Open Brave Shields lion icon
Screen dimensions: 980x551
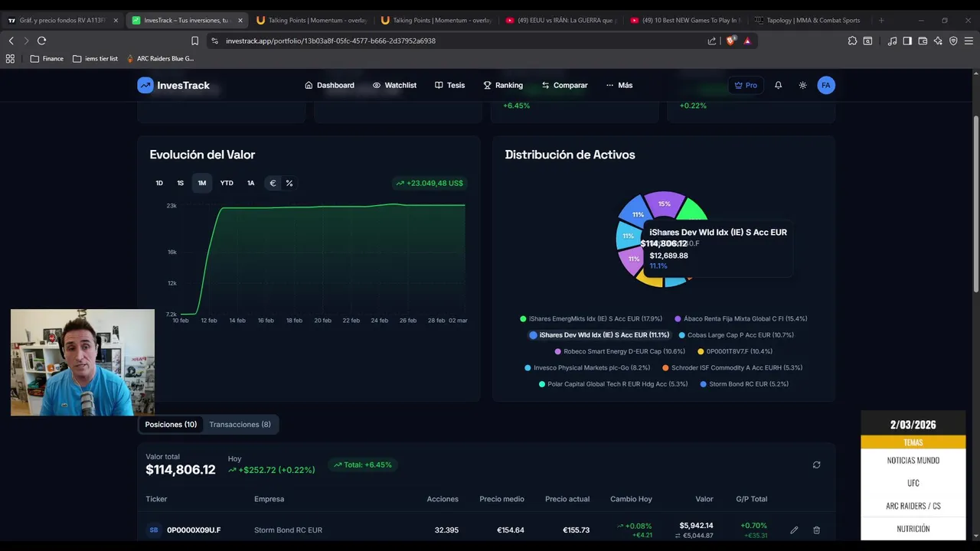tap(730, 41)
